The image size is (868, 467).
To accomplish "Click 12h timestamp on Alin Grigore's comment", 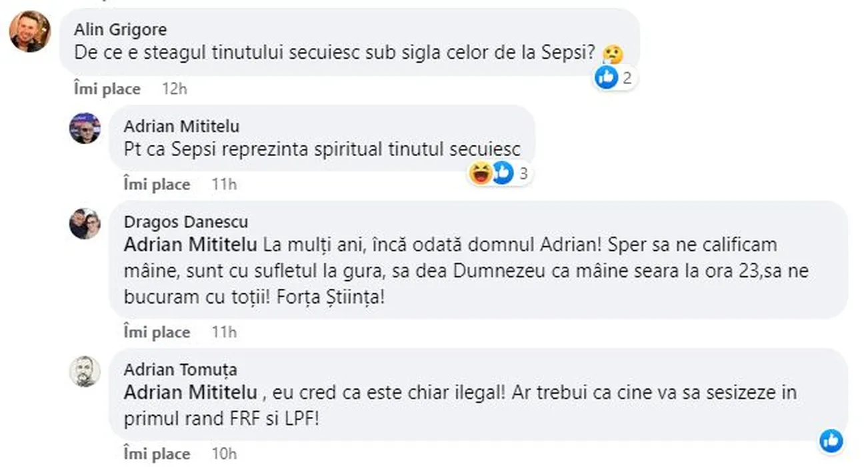I will tap(174, 89).
